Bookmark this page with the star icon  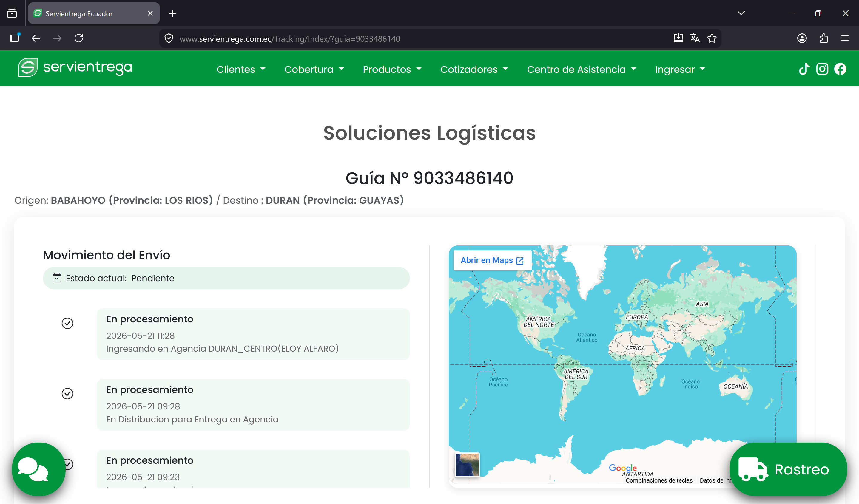point(712,38)
